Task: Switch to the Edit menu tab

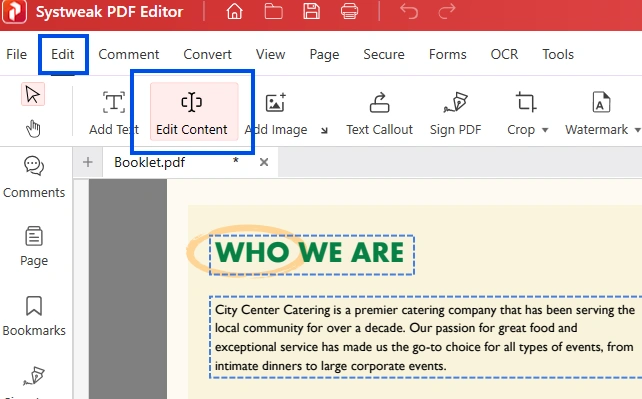Action: [63, 54]
